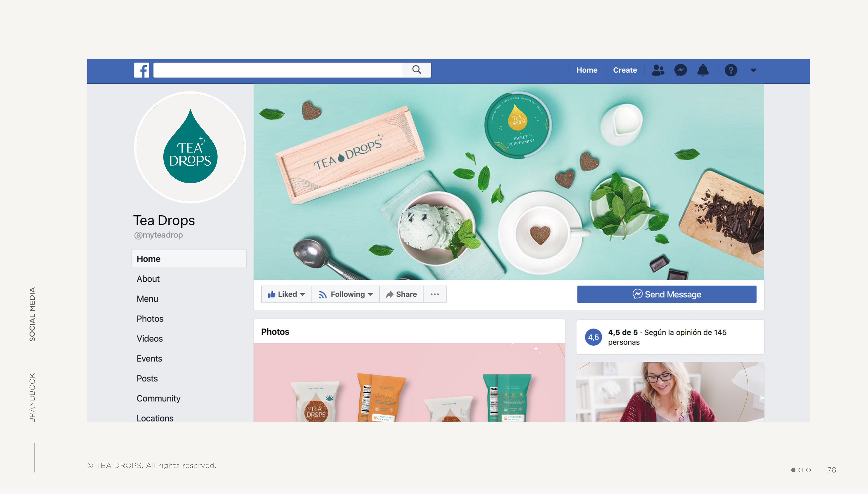
Task: Toggle the Following button
Action: point(345,294)
